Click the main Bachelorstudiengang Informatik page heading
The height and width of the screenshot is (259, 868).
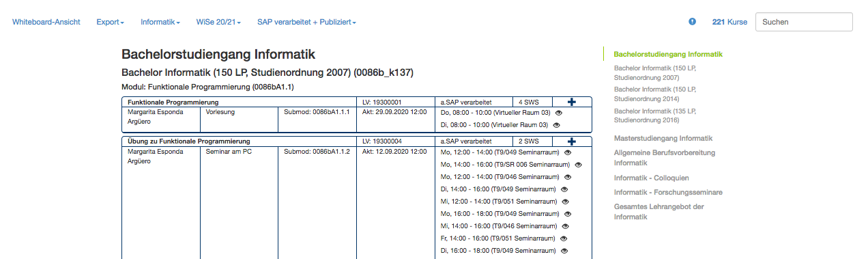coord(218,55)
